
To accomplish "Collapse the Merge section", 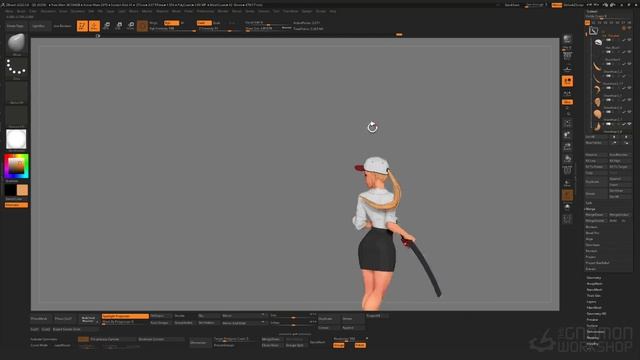I will (x=591, y=209).
